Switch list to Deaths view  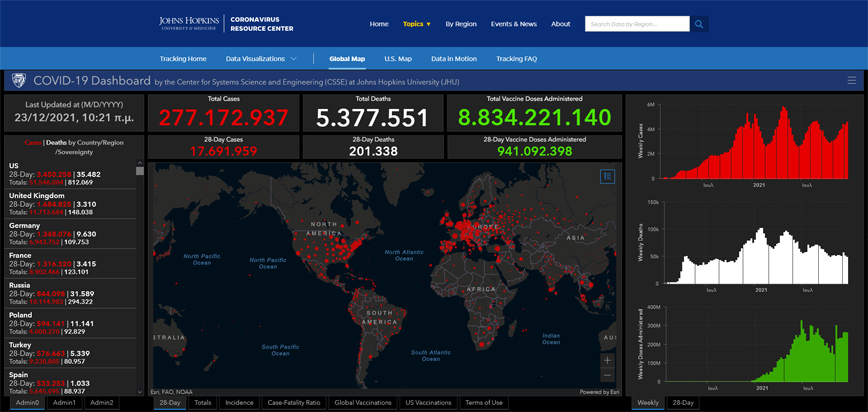pyautogui.click(x=54, y=143)
